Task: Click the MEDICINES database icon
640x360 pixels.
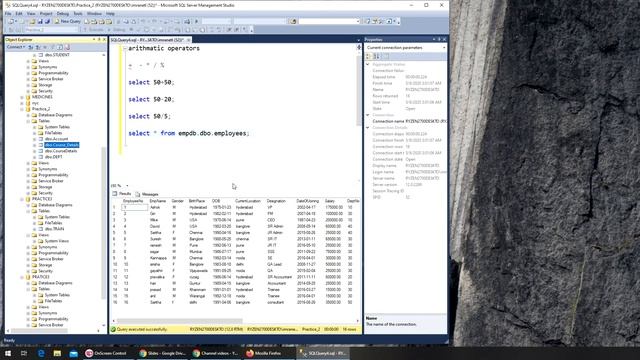Action: point(28,97)
